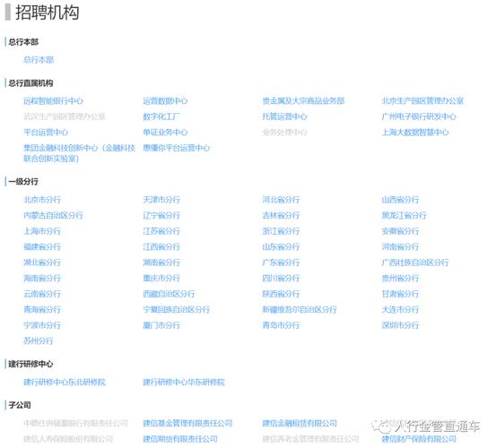Click 数字化工厂 link
496x448 pixels.
[161, 116]
